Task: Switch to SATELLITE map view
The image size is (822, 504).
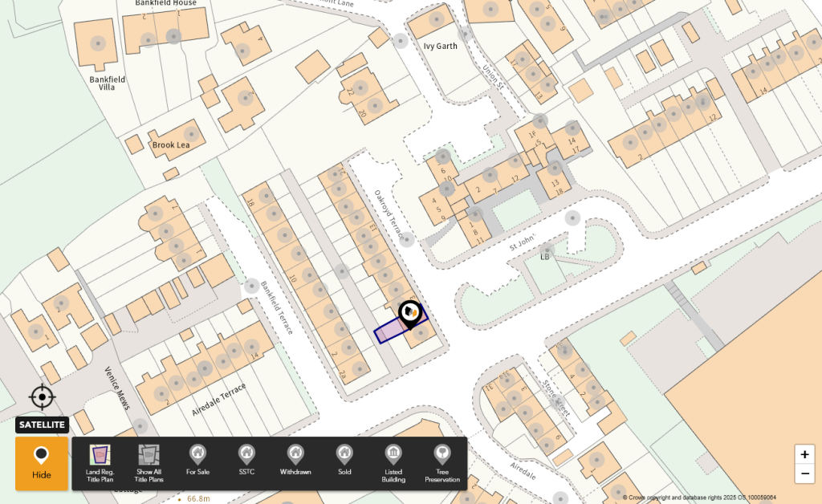Action: 42,425
